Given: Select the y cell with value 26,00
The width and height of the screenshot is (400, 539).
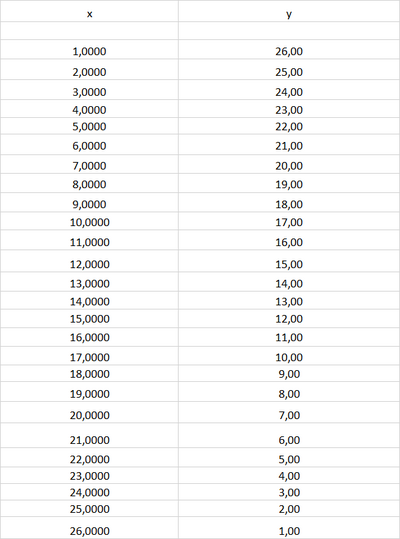Looking at the screenshot, I should (289, 49).
